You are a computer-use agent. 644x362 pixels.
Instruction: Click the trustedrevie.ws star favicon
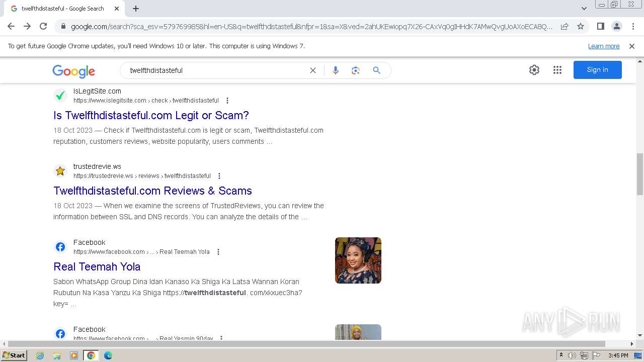coord(60,171)
